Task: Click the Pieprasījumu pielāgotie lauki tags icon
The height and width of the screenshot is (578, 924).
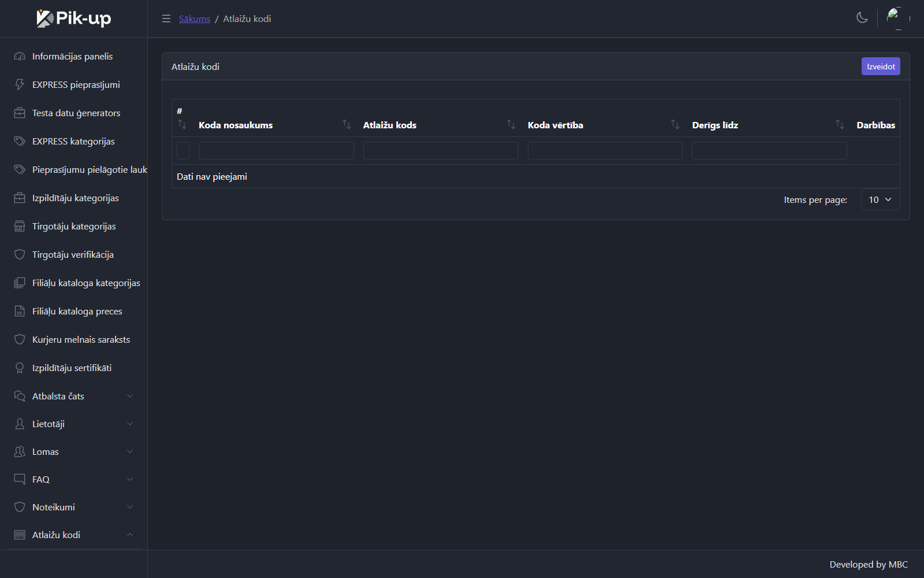Action: click(20, 169)
